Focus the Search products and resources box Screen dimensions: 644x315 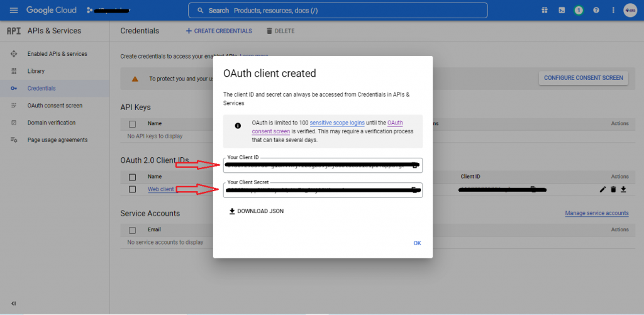point(338,10)
